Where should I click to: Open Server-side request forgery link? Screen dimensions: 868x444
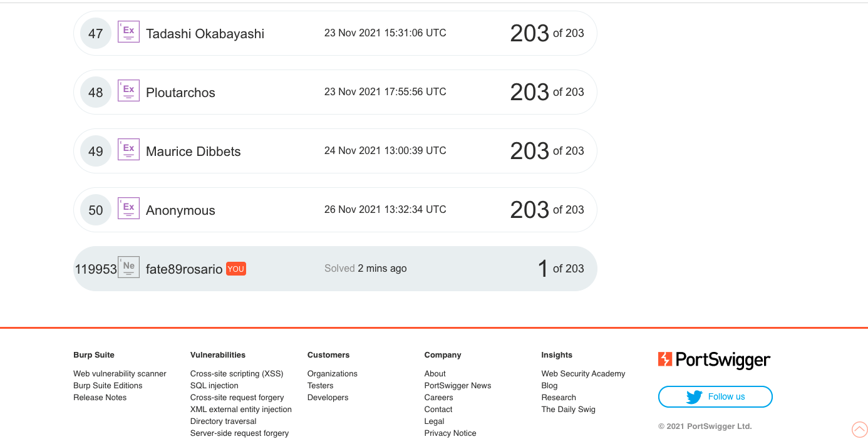pos(240,433)
